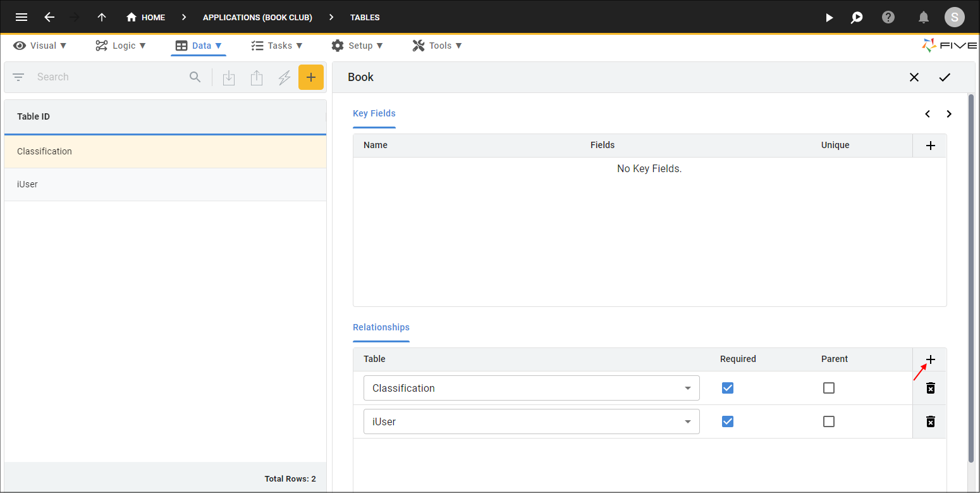Image resolution: width=980 pixels, height=493 pixels.
Task: Go to previous tab with left chevron
Action: click(928, 114)
